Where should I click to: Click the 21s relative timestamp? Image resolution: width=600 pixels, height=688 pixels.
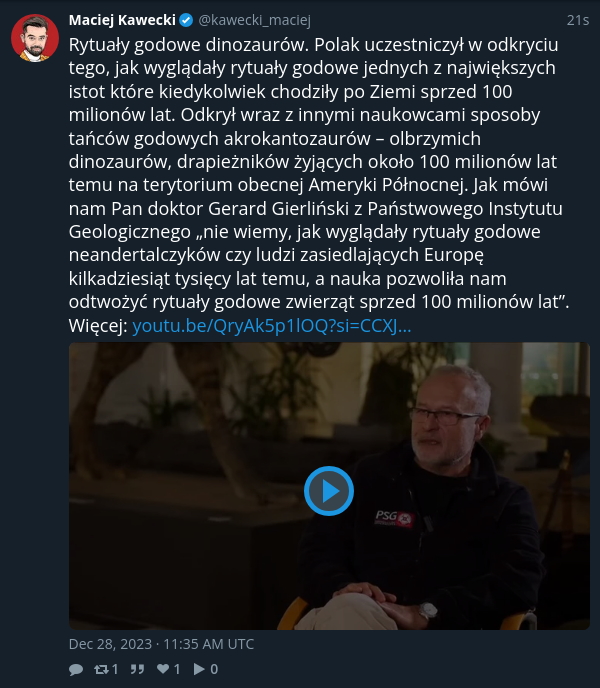pos(578,20)
